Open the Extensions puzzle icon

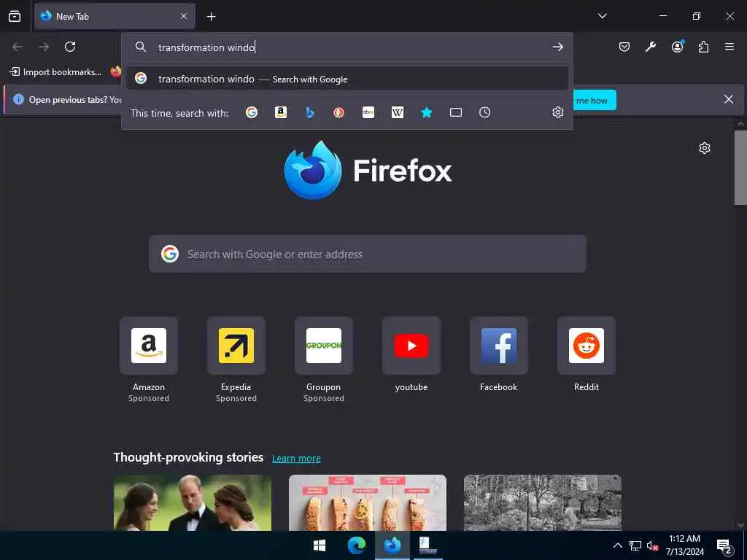click(x=703, y=47)
